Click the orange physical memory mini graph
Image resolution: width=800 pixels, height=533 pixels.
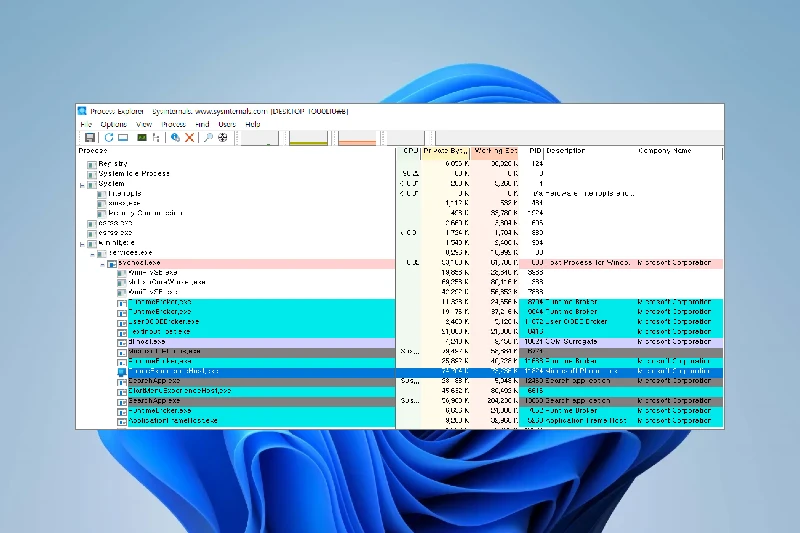[357, 138]
